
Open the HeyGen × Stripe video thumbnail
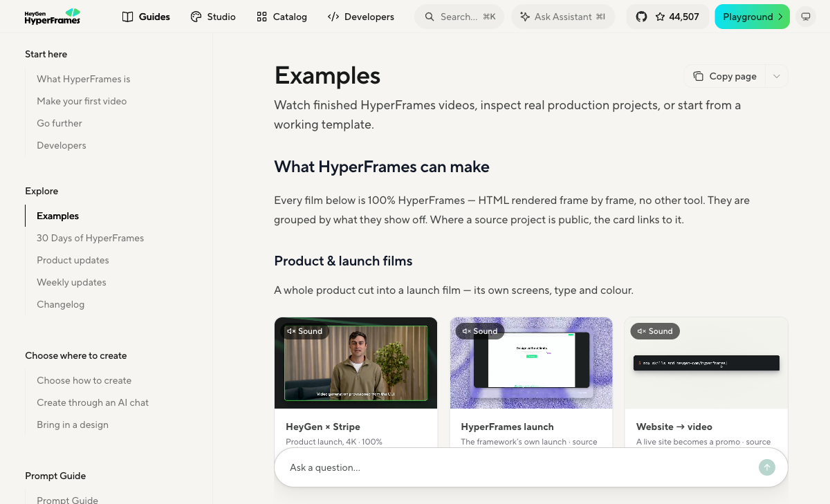point(356,363)
